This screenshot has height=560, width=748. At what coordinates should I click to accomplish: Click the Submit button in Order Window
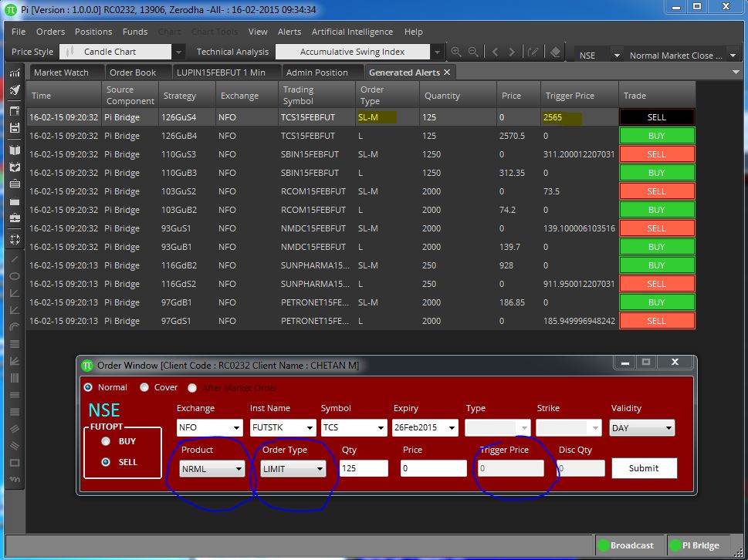644,468
